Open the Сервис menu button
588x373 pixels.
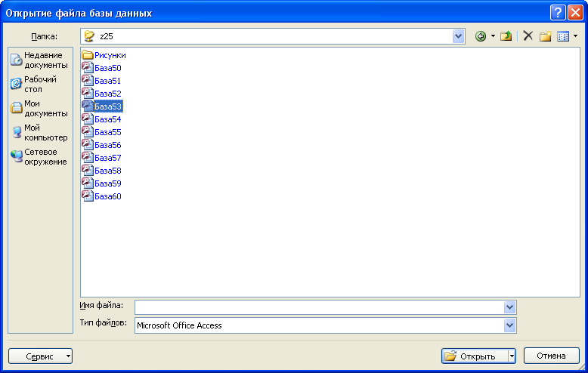pyautogui.click(x=40, y=356)
